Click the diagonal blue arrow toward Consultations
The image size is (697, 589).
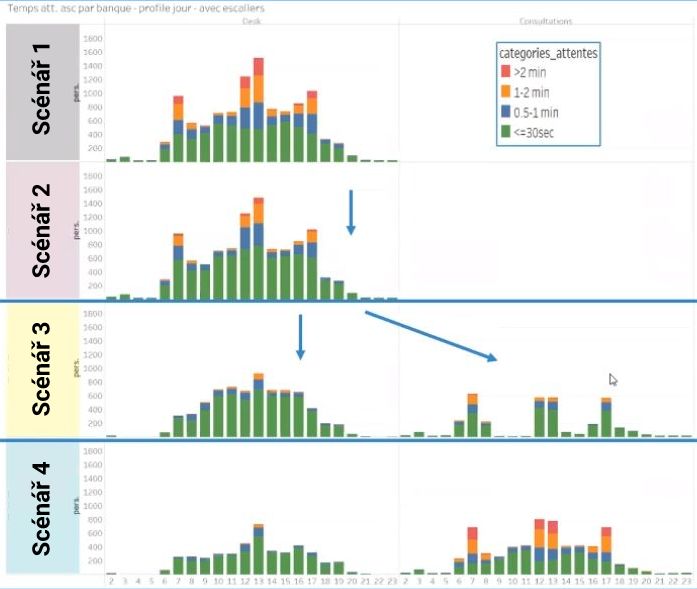click(x=430, y=335)
